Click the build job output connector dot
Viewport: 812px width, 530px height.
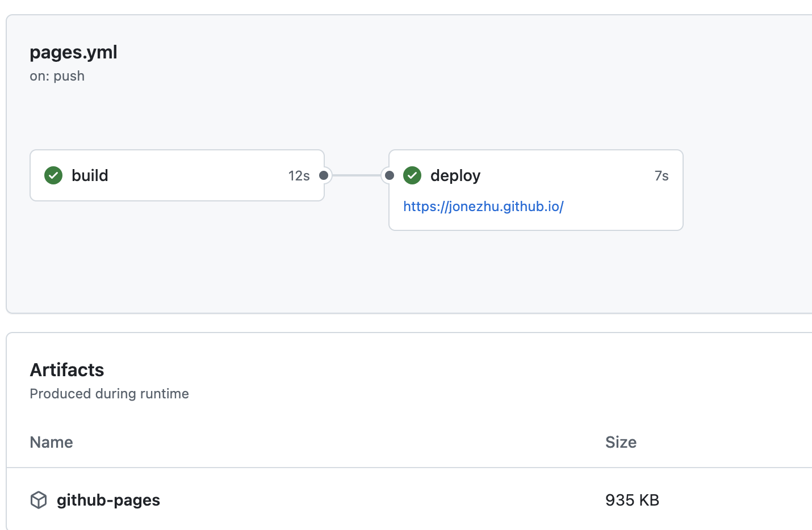tap(324, 175)
